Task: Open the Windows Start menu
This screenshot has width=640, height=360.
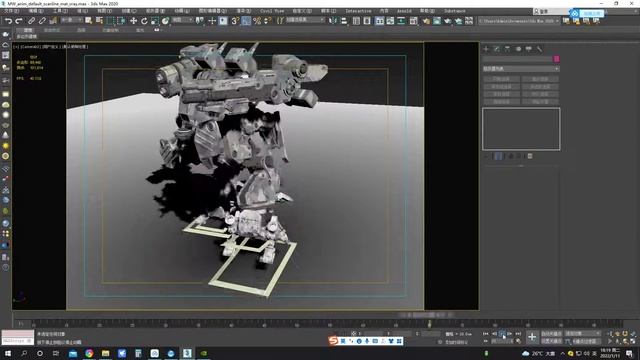Action: [8, 353]
